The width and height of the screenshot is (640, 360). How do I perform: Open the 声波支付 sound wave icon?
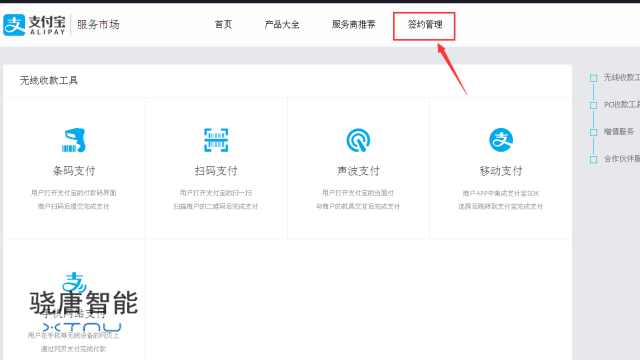(x=358, y=140)
